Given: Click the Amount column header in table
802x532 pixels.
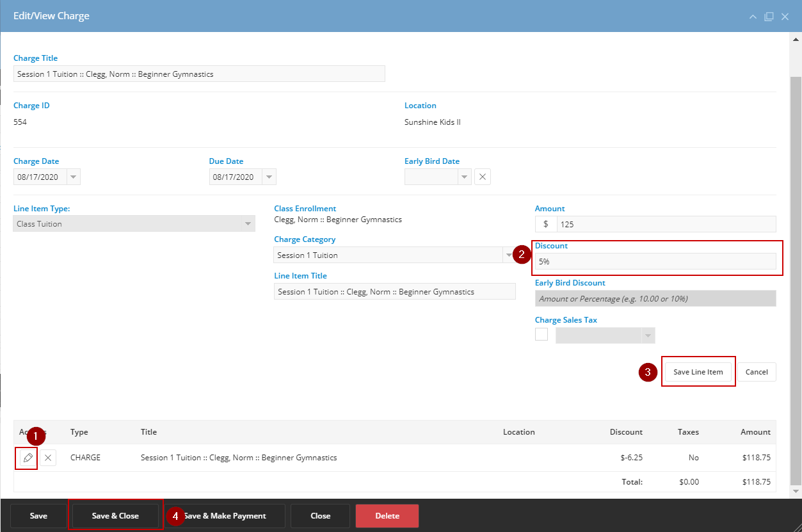Looking at the screenshot, I should click(755, 432).
